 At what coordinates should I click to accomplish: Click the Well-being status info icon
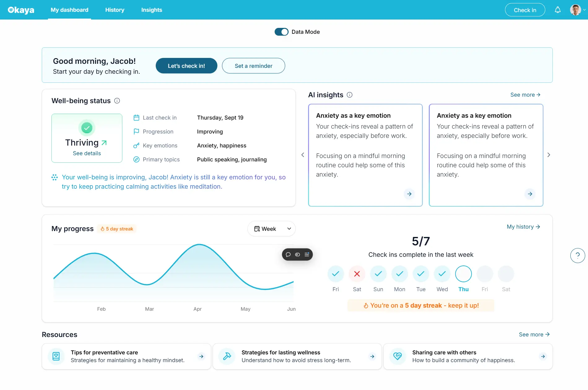(117, 101)
